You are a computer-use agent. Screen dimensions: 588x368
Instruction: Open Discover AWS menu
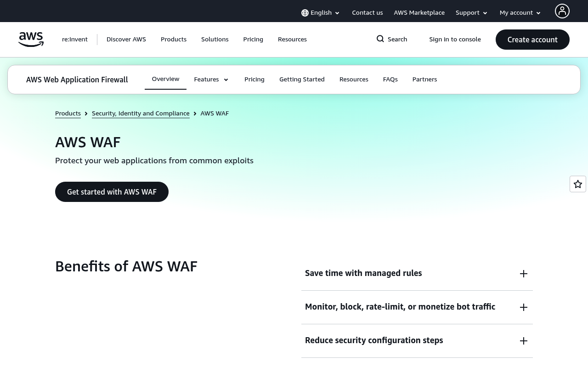click(126, 40)
